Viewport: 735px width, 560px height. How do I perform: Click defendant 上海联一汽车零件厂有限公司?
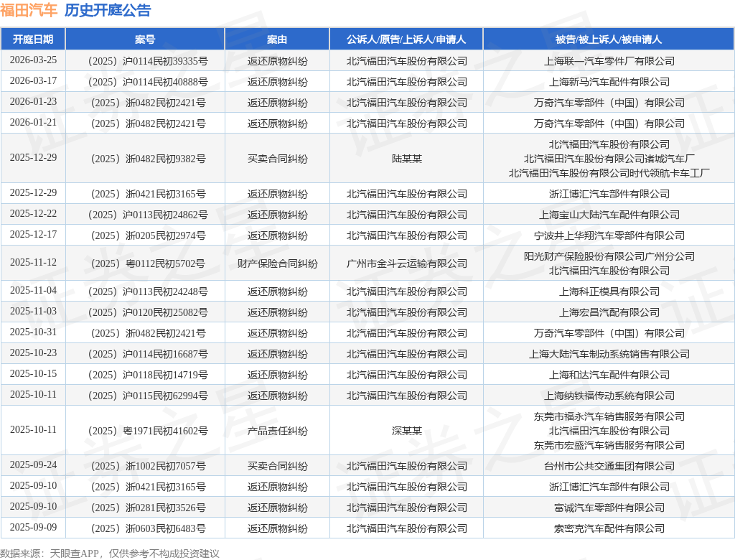click(x=609, y=61)
